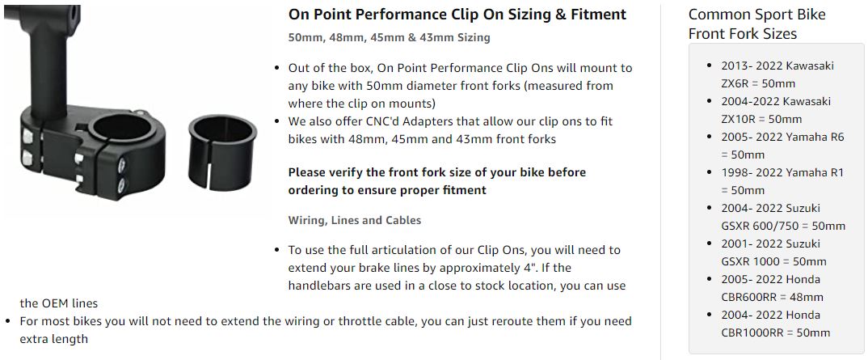The width and height of the screenshot is (868, 360).
Task: Click the 'the OEM lines' wrapped text
Action: click(x=59, y=303)
